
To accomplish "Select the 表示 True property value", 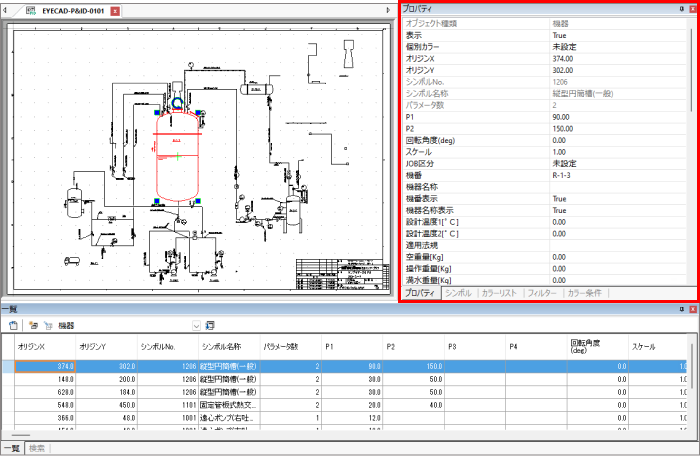I will click(620, 35).
